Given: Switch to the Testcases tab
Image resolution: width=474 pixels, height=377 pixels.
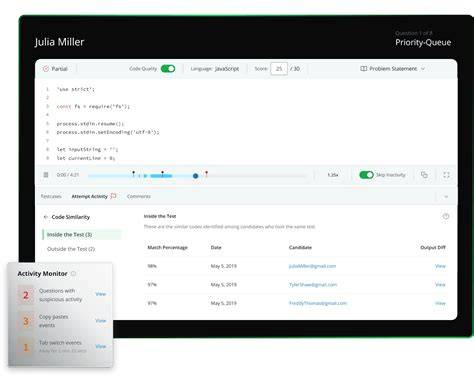Looking at the screenshot, I should [51, 196].
